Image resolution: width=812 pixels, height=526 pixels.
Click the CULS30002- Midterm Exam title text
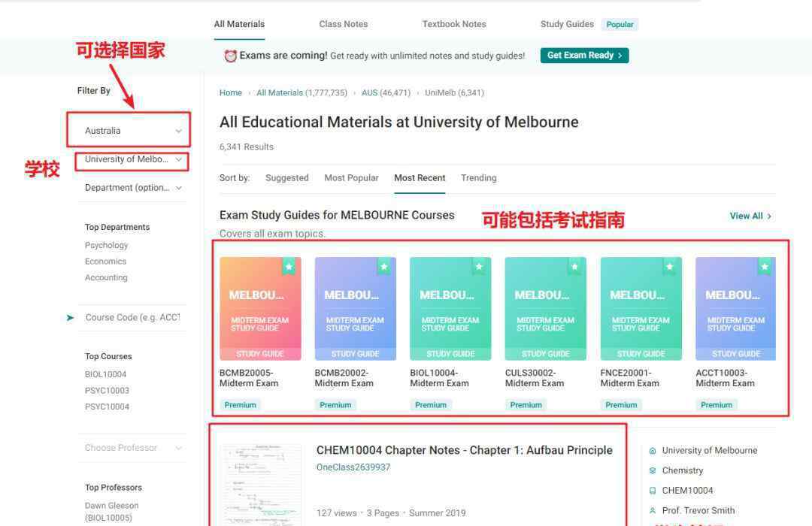(x=535, y=378)
